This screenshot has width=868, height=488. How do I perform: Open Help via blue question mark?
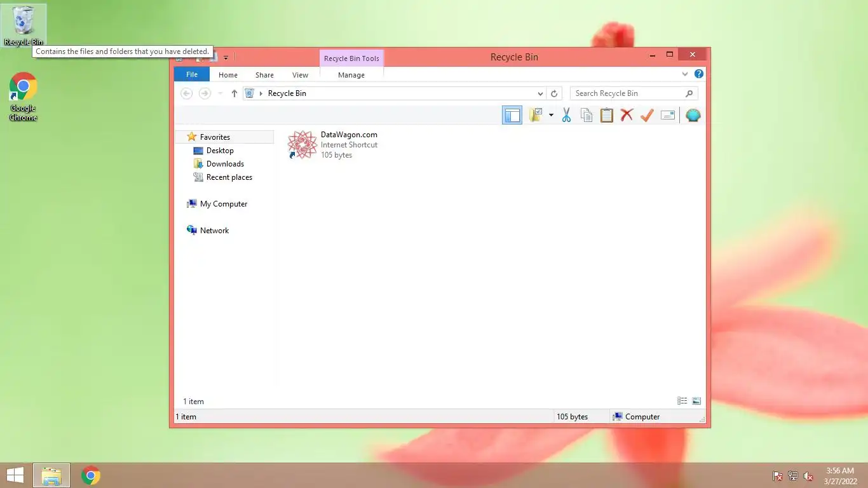point(699,74)
